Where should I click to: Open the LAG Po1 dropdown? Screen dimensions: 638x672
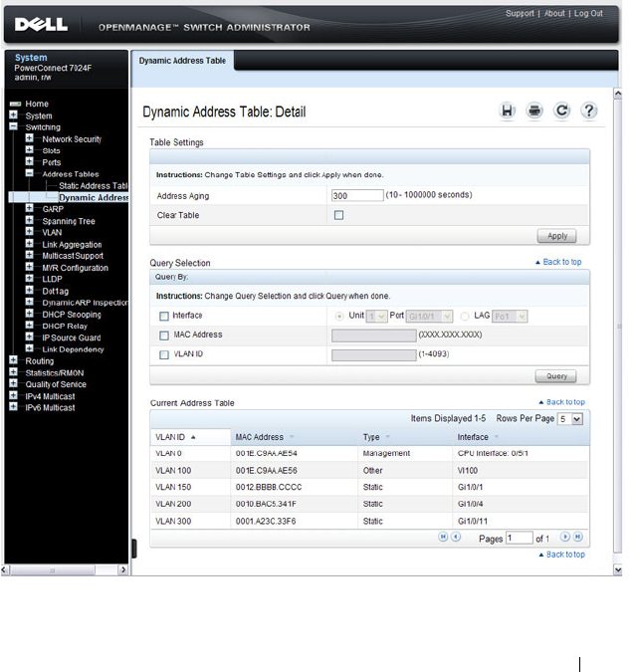[x=510, y=317]
